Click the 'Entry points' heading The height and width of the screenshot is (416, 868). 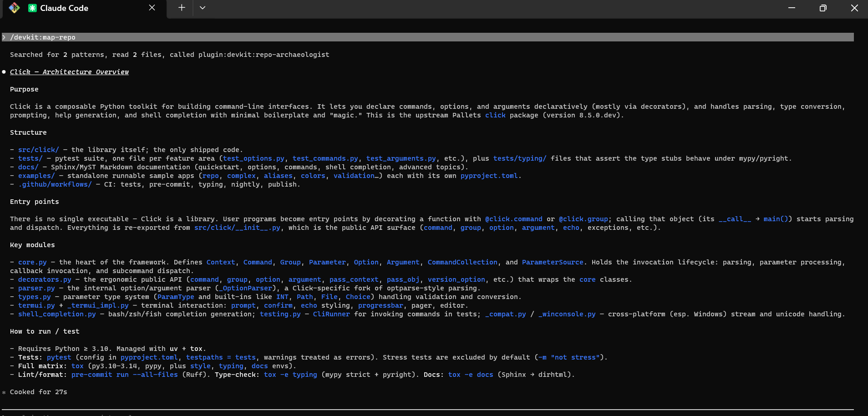click(35, 202)
